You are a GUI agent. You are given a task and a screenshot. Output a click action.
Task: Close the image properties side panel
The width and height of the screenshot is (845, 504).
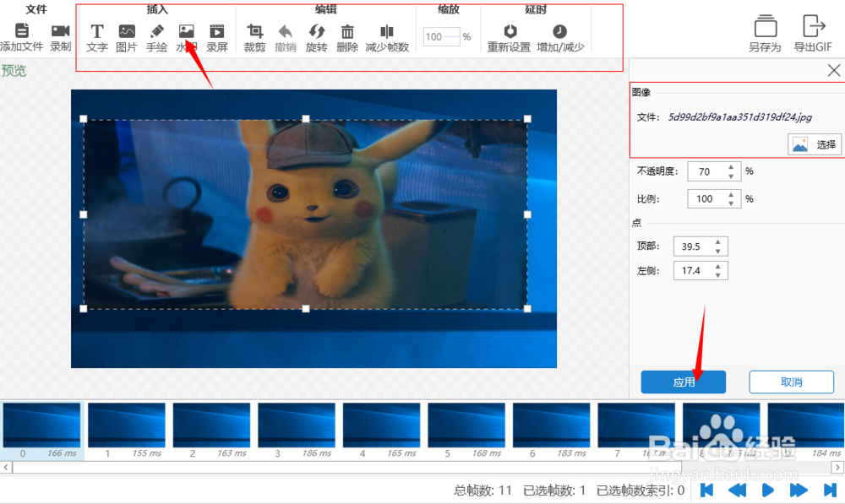pyautogui.click(x=834, y=71)
